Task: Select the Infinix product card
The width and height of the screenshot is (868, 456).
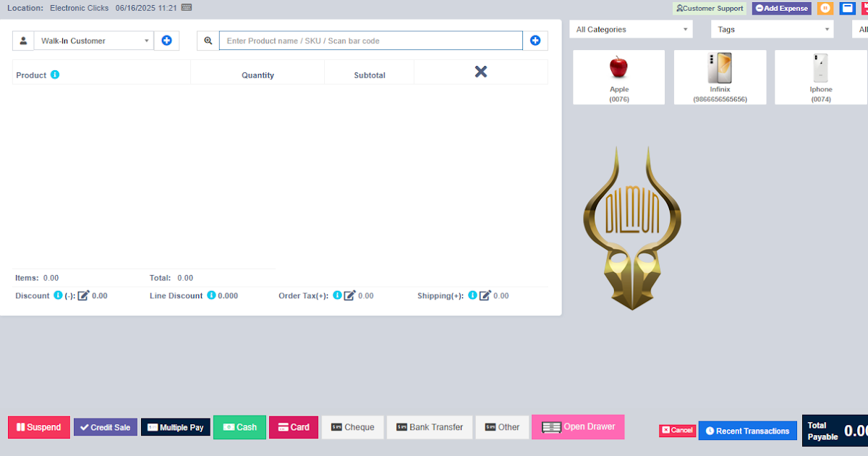Action: (x=720, y=77)
